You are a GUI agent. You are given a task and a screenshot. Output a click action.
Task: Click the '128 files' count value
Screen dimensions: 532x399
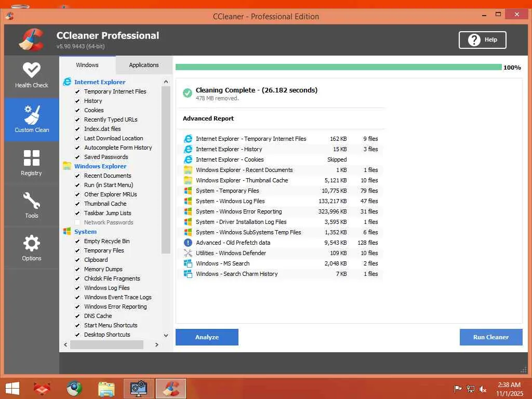point(368,243)
